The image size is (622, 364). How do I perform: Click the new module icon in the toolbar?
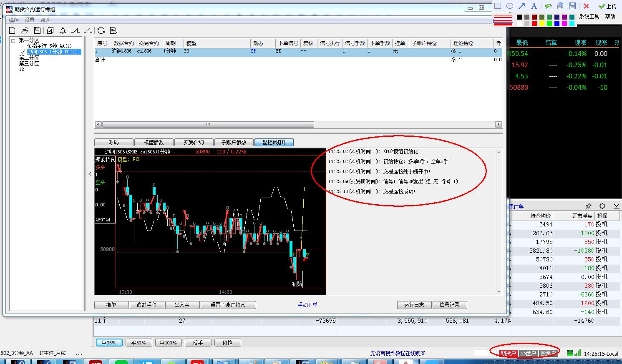[12, 30]
